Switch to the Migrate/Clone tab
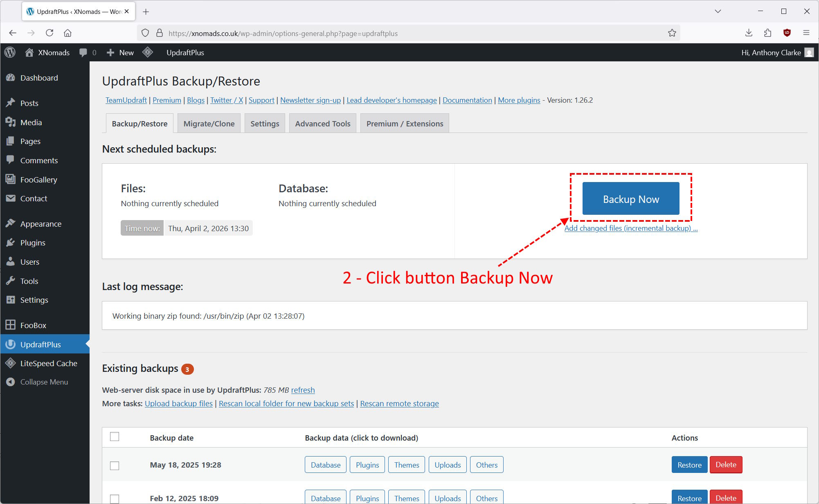 point(209,124)
